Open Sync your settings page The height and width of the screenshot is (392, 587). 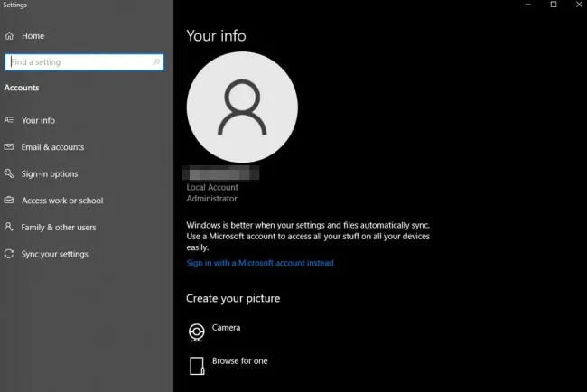click(x=55, y=254)
